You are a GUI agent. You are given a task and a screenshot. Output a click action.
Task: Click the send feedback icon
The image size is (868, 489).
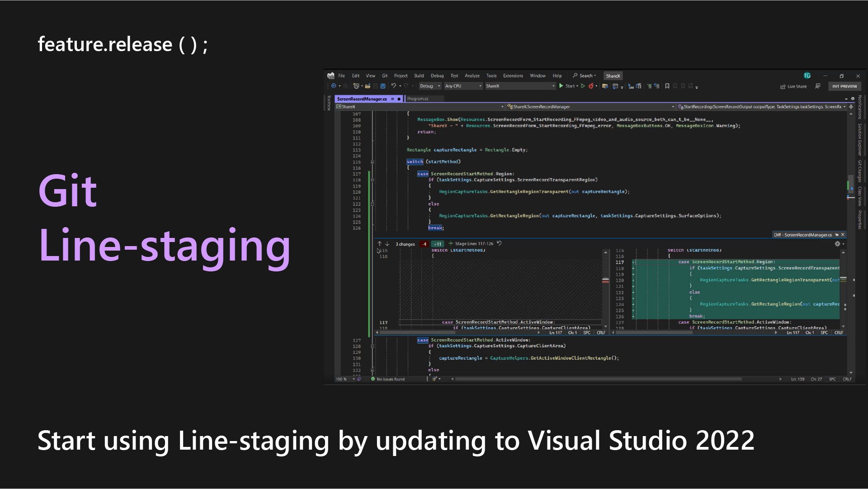[817, 86]
